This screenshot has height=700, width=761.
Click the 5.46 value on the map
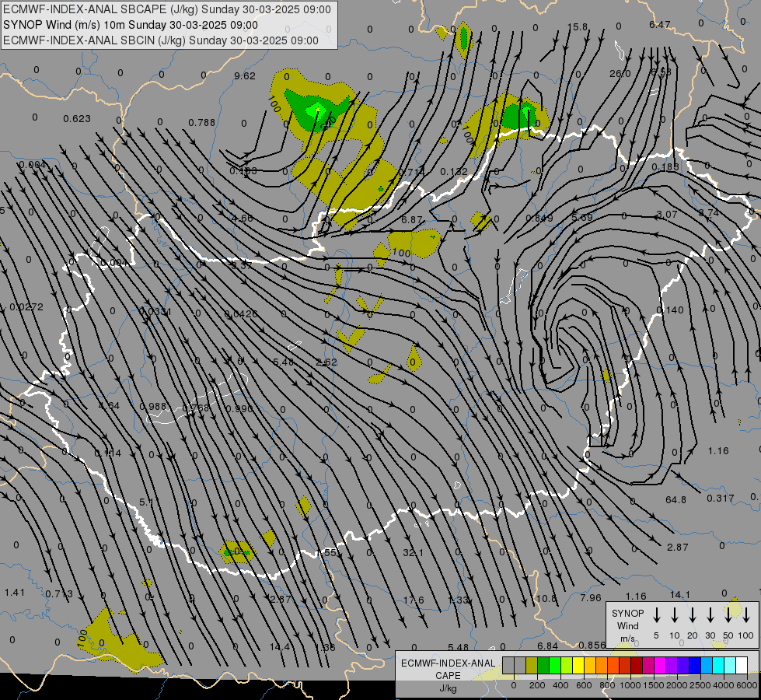tap(284, 362)
